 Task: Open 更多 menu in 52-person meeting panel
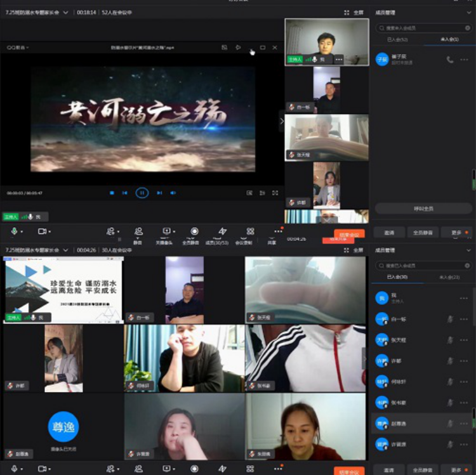coord(456,233)
